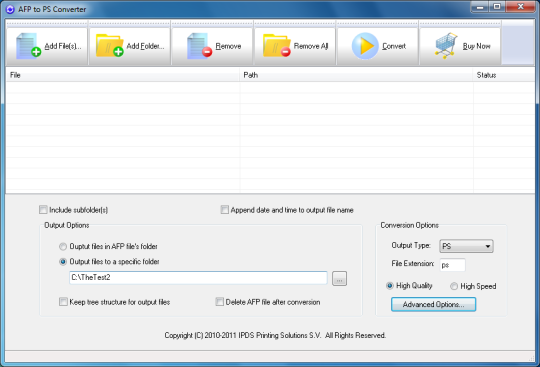Sort list by the Path column header
Image resolution: width=540 pixels, height=367 pixels.
tap(356, 75)
